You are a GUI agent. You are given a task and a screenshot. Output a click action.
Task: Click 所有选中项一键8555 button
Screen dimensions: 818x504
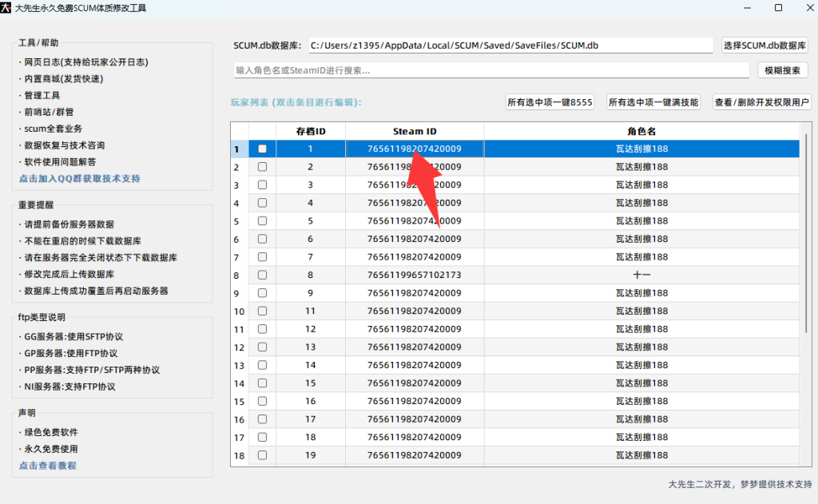click(550, 102)
